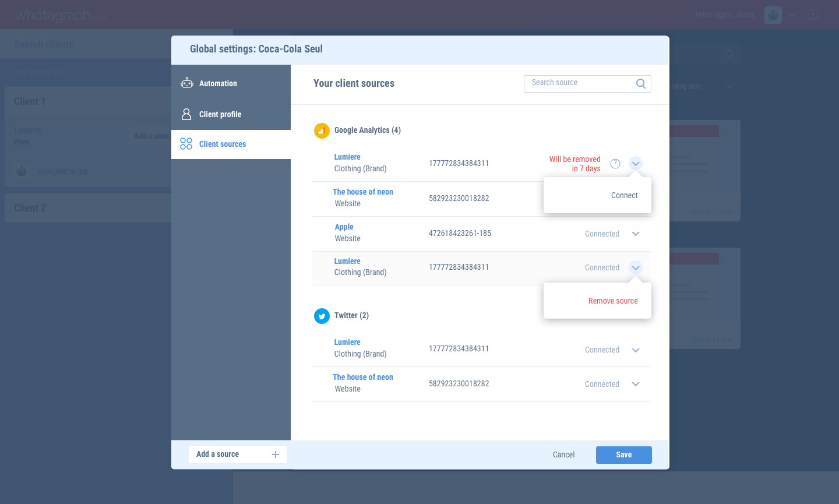Open The house of neon under Google Analytics

[363, 192]
